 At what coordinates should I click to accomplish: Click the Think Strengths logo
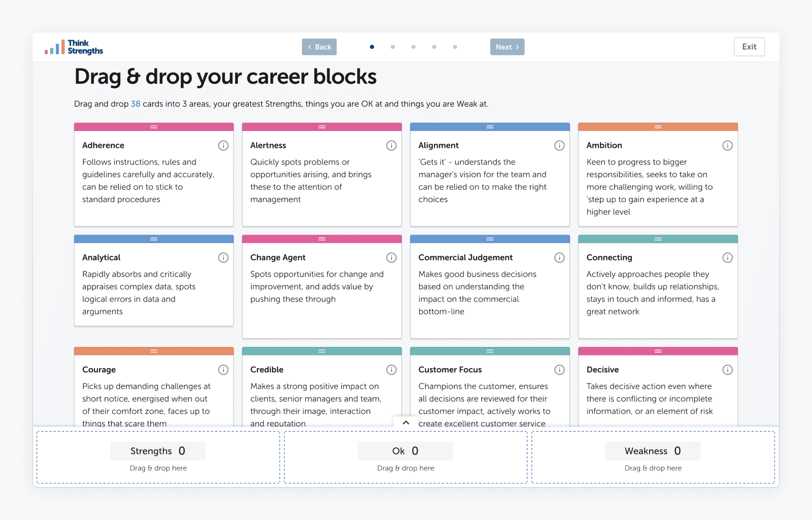pyautogui.click(x=74, y=47)
